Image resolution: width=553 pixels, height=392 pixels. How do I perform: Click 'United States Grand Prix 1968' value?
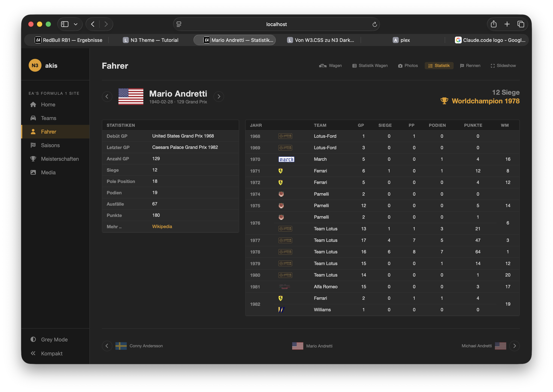[x=183, y=136]
